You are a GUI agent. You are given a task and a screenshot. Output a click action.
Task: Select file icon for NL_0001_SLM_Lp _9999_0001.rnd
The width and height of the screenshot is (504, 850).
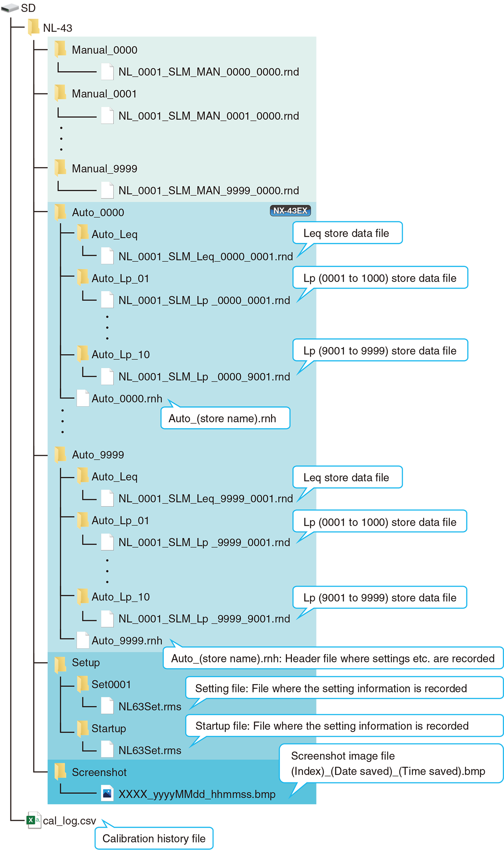[107, 542]
